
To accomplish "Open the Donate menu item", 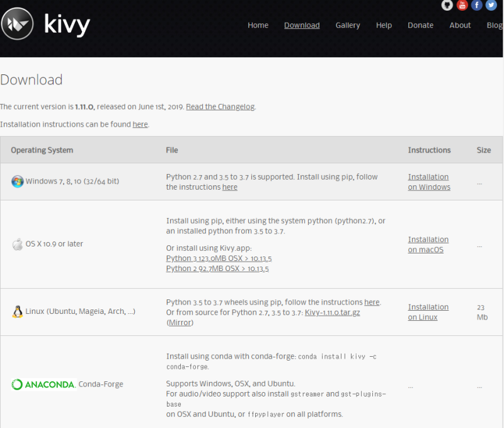I will [x=420, y=25].
